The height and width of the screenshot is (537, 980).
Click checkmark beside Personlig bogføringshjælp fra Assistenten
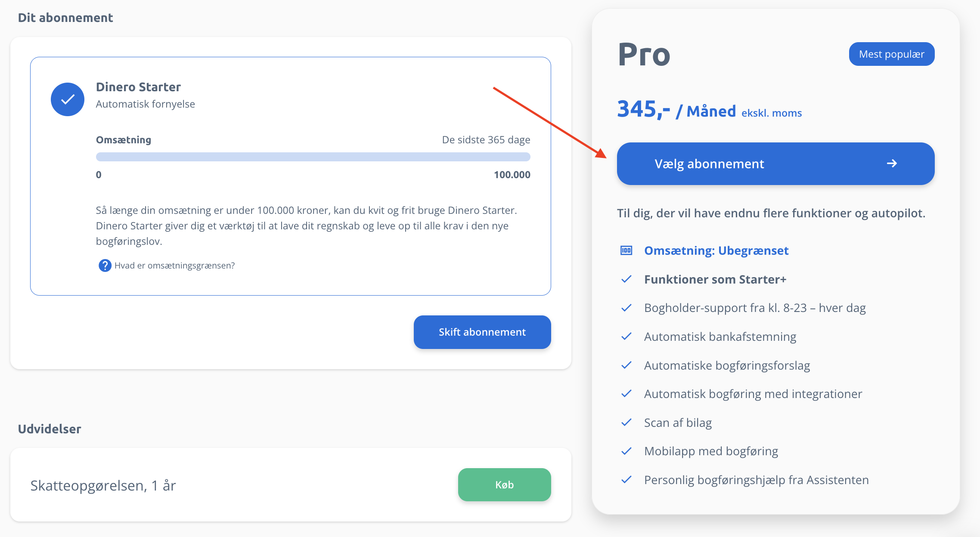626,480
